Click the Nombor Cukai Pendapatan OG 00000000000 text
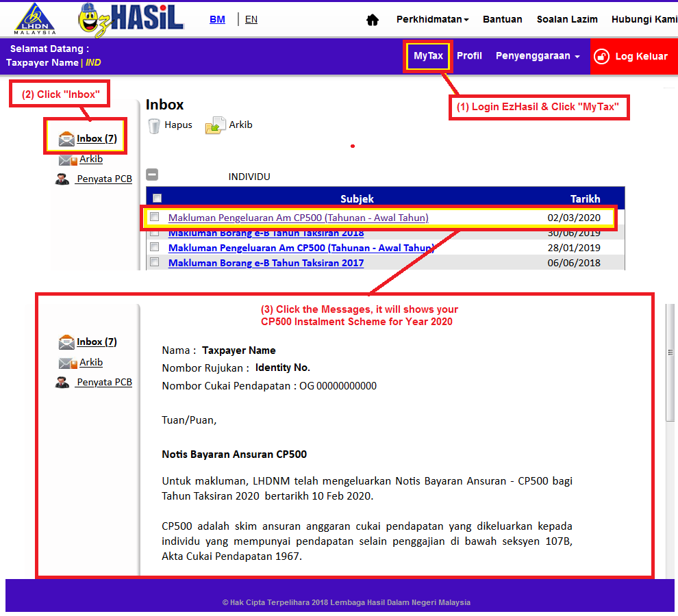 tap(269, 386)
